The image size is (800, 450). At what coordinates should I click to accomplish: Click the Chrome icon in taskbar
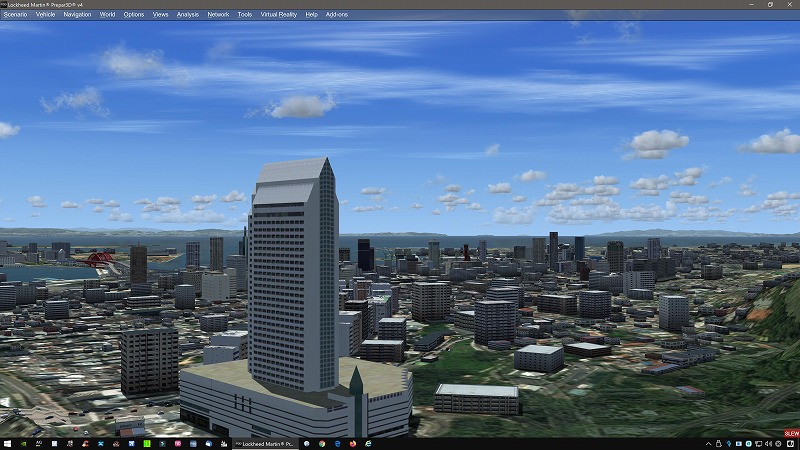(322, 444)
